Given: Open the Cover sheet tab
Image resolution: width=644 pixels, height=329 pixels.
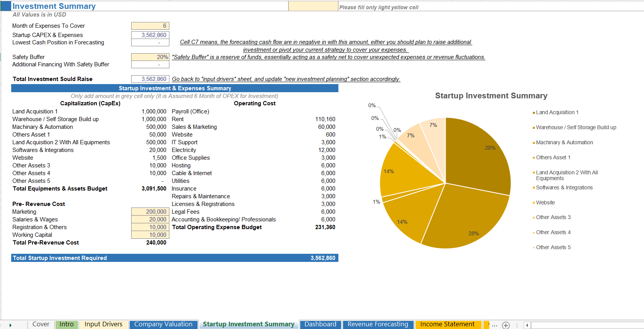Looking at the screenshot, I should coord(41,324).
